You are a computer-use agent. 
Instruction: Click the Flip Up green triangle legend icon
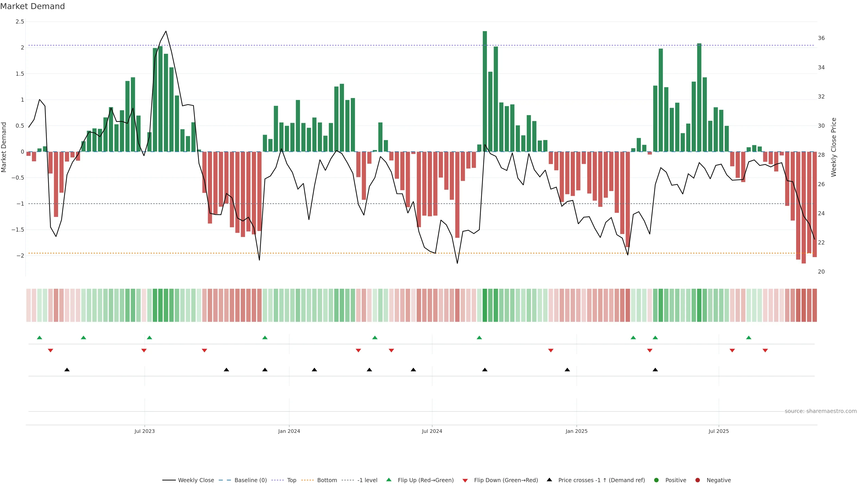[389, 480]
